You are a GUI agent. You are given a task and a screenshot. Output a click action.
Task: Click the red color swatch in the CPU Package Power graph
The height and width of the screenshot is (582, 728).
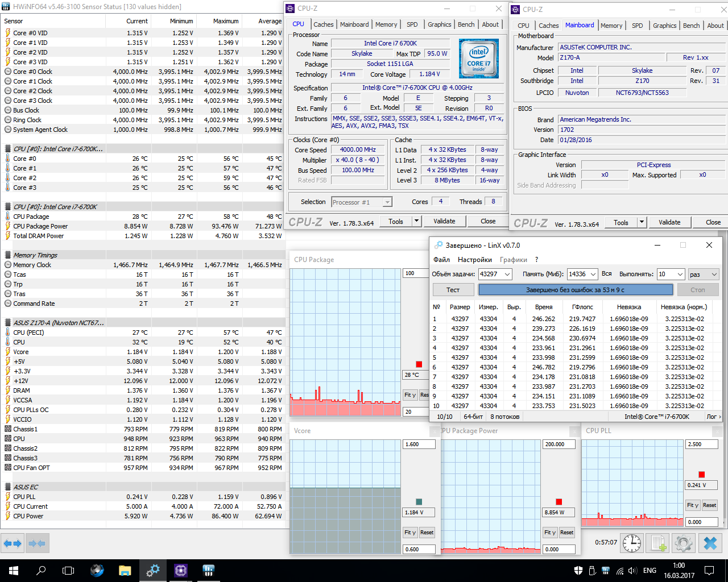[x=559, y=502]
